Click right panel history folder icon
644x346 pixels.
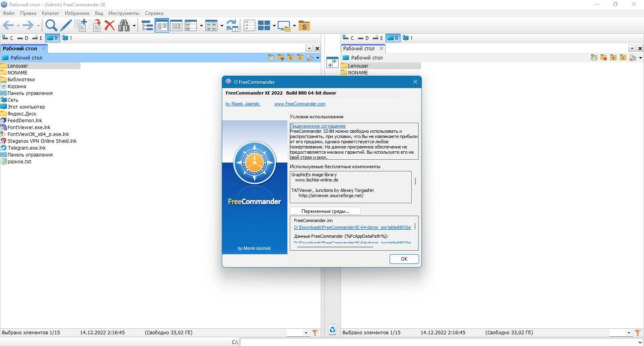[x=594, y=58]
